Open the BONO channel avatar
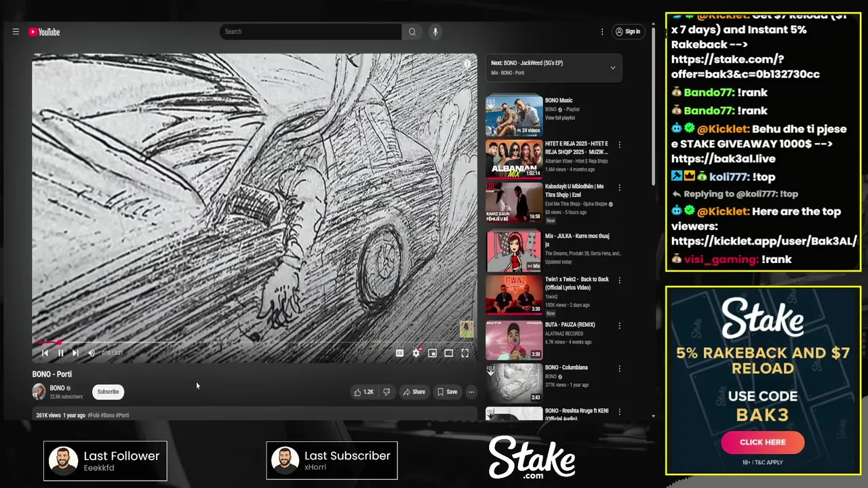Screen dimensions: 868x488 click(39, 392)
